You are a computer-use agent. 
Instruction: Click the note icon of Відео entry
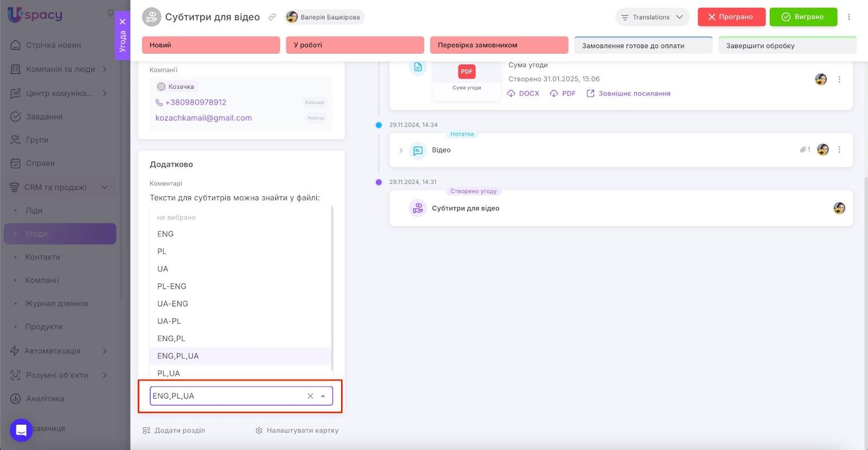pos(418,150)
